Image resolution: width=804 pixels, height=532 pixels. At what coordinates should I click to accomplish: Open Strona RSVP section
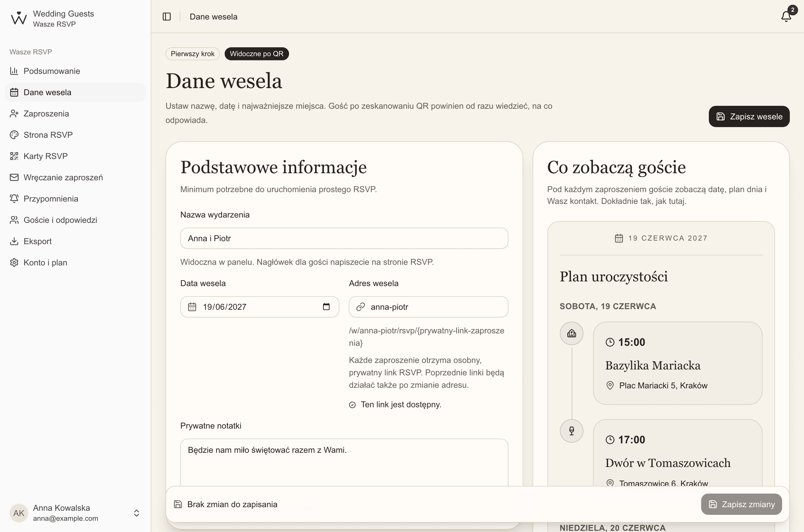click(75, 135)
